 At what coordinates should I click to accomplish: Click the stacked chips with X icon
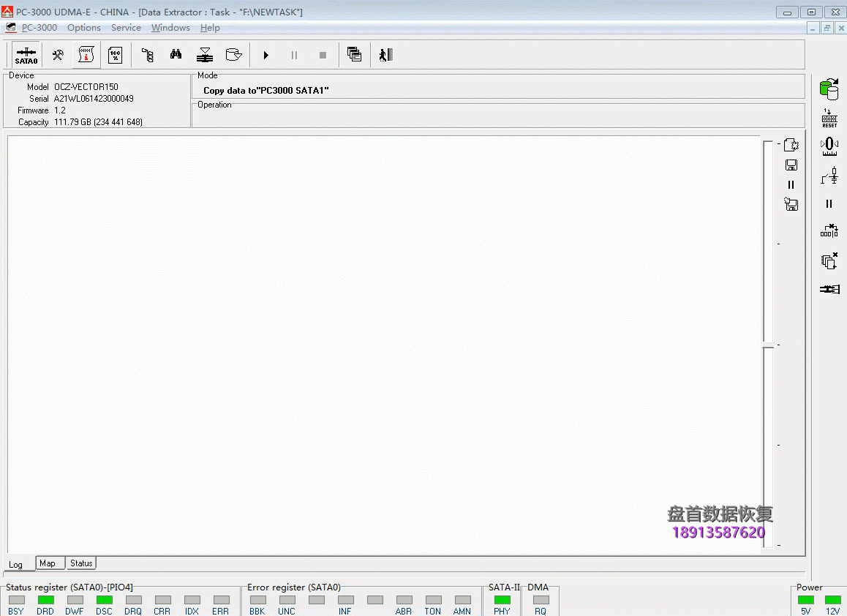click(x=829, y=261)
